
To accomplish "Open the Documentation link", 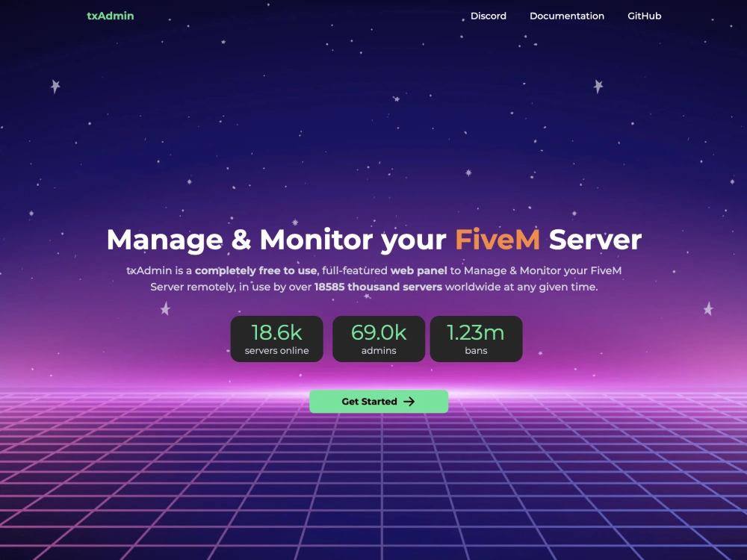I will click(567, 16).
